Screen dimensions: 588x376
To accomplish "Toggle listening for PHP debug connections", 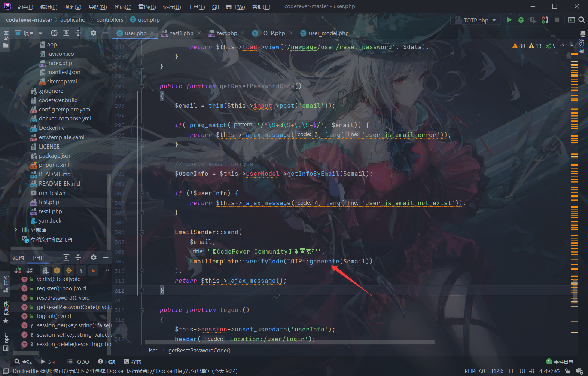I will 545,20.
